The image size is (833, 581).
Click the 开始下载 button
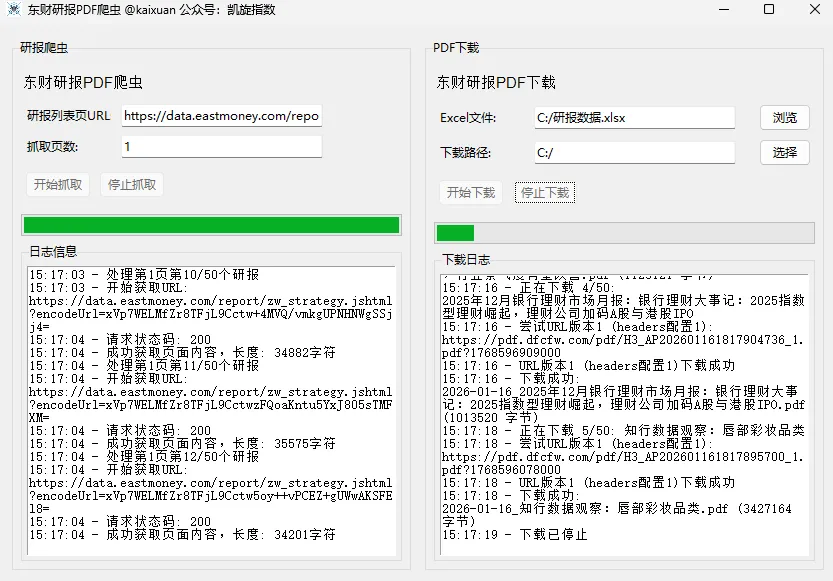(x=471, y=192)
